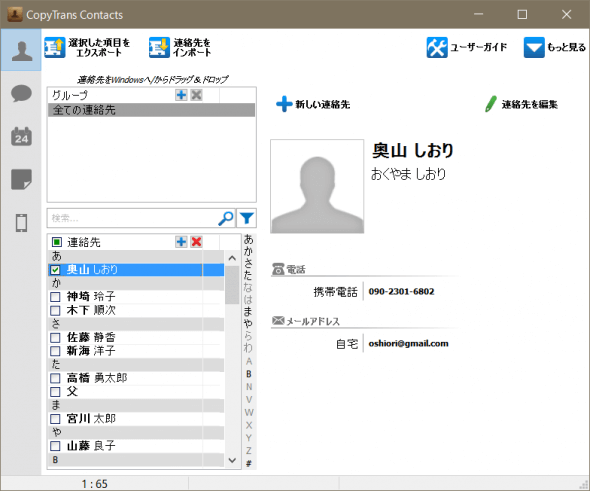Jump to あ in the index bar

(248, 239)
